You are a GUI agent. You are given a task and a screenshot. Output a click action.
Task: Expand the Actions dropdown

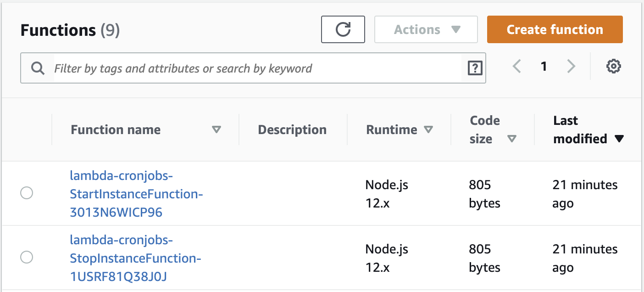click(x=426, y=30)
